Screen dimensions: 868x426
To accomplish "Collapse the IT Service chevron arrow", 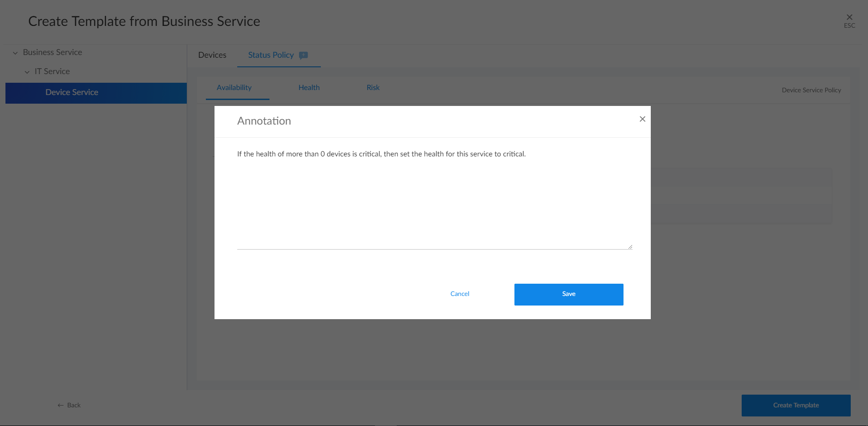I will 27,72.
